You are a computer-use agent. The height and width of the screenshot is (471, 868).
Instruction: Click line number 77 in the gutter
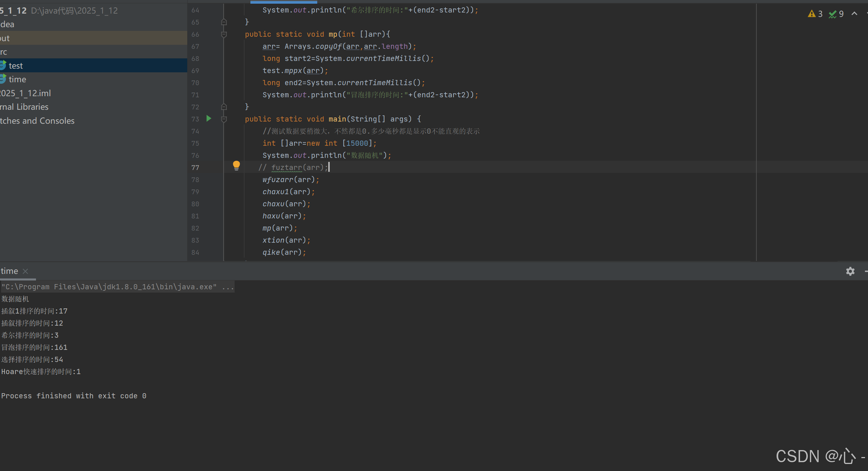click(195, 167)
